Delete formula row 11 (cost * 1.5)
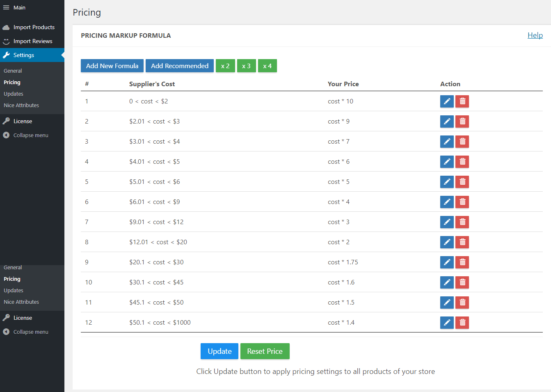The height and width of the screenshot is (392, 551). (462, 303)
